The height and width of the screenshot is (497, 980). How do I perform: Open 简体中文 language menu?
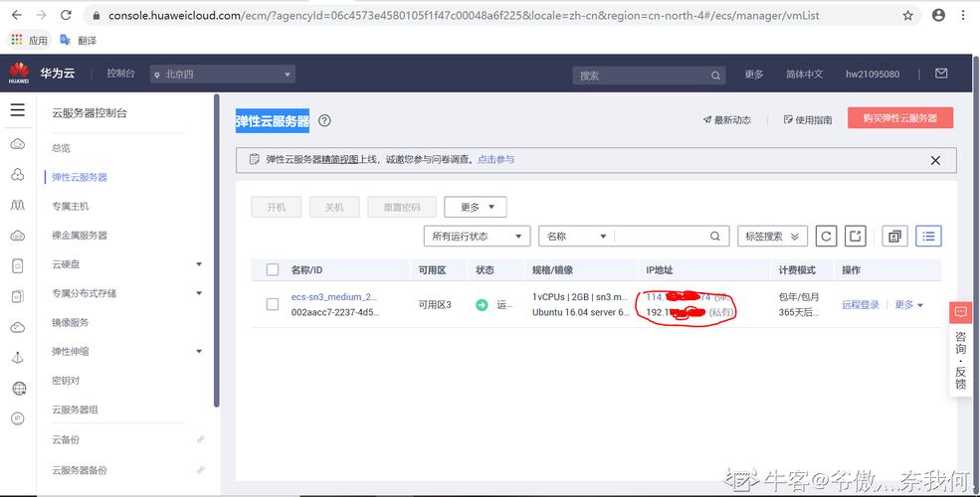coord(804,75)
